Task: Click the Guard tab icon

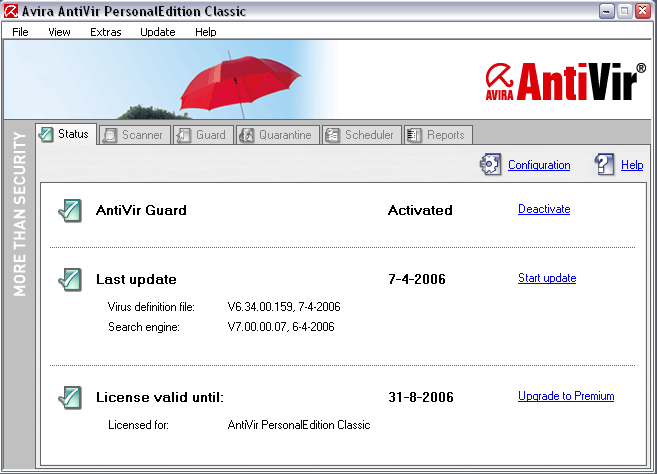Action: [x=184, y=135]
